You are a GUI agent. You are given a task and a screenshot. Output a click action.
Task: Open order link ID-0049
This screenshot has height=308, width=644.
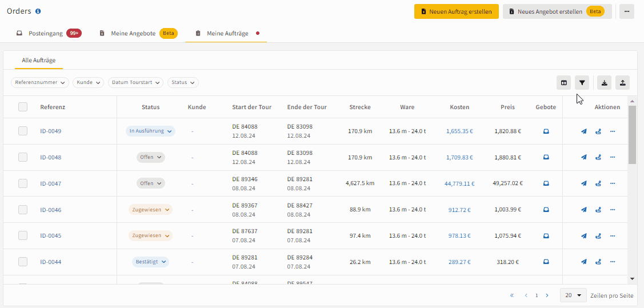click(x=50, y=131)
